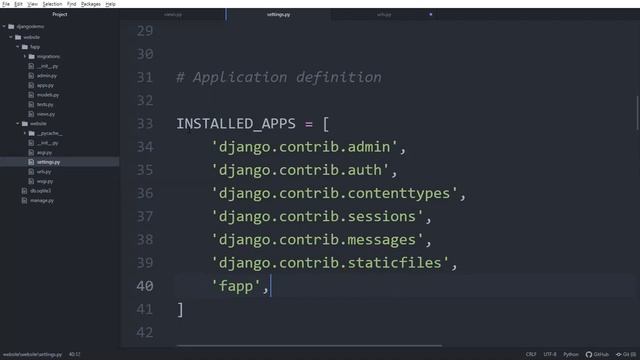Switch to the urls.py tab
The image size is (640, 360).
384,14
